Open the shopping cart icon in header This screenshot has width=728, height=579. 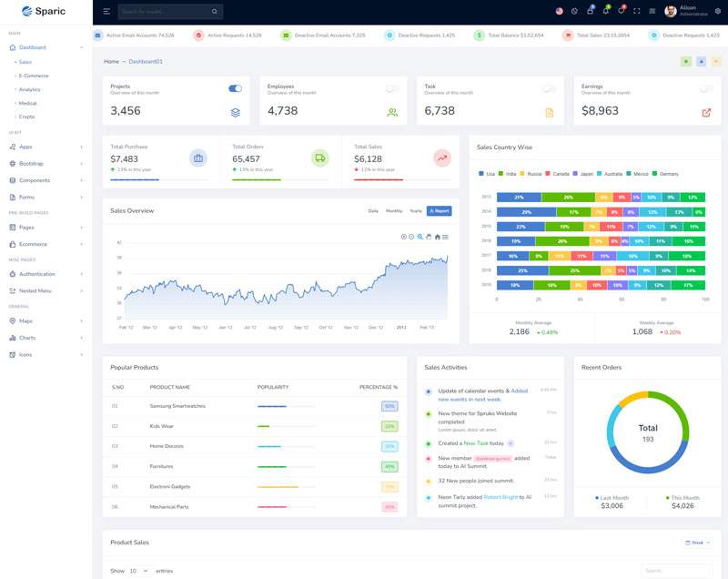point(590,11)
